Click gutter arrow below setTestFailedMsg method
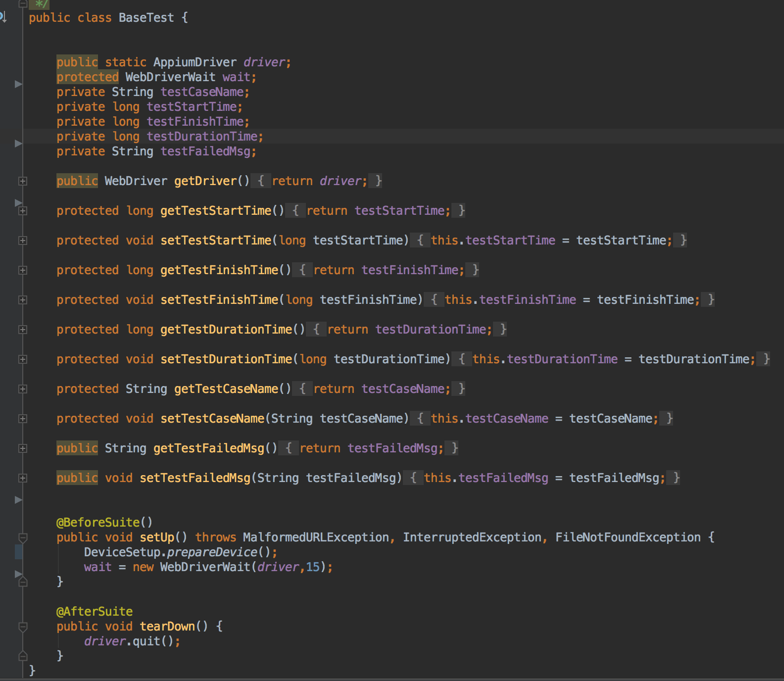784x681 pixels. coord(18,500)
